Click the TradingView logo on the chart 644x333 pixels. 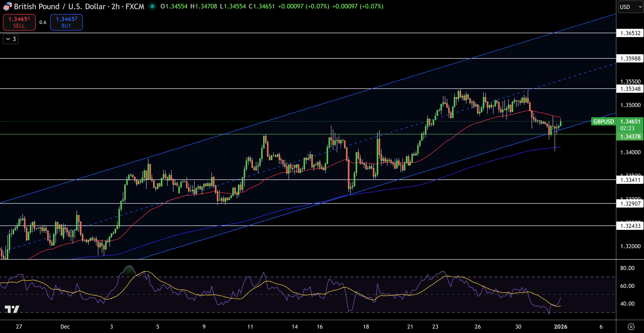click(x=12, y=309)
